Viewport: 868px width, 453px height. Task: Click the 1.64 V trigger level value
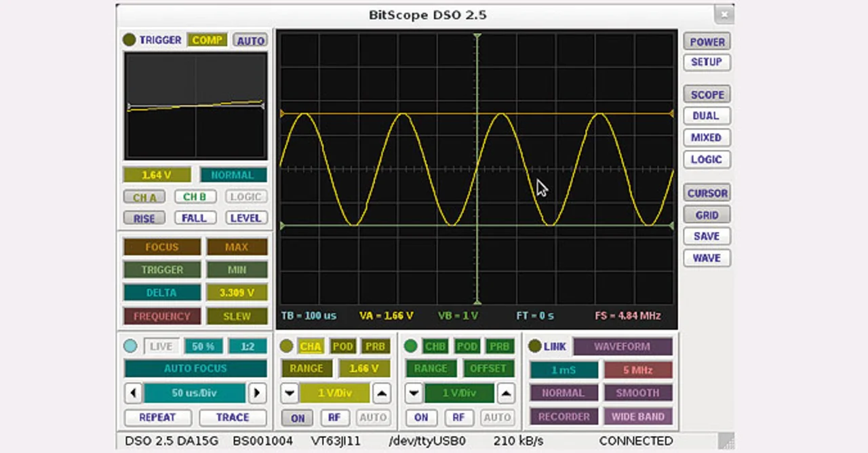coord(157,175)
